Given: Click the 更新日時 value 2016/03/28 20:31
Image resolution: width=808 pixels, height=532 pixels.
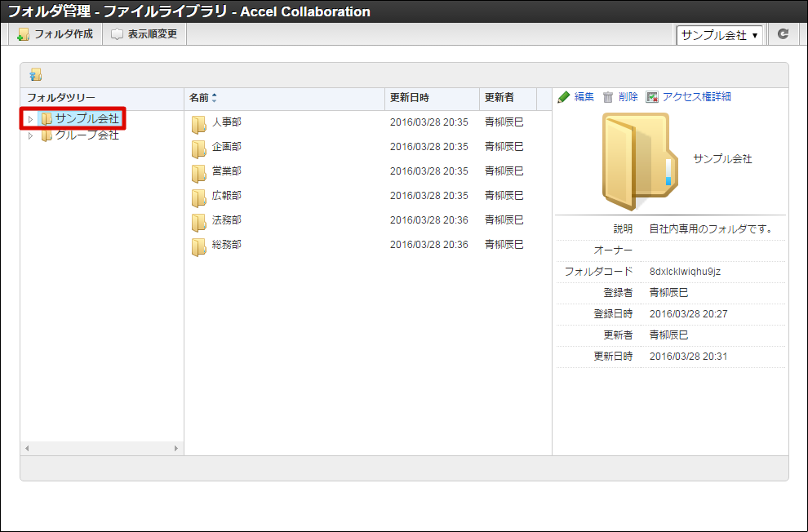Looking at the screenshot, I should 689,356.
